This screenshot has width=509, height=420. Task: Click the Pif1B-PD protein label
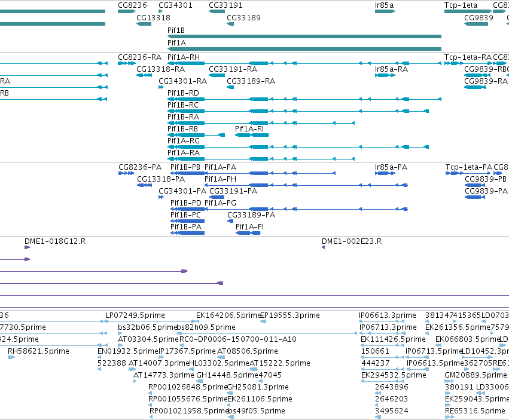coord(185,203)
